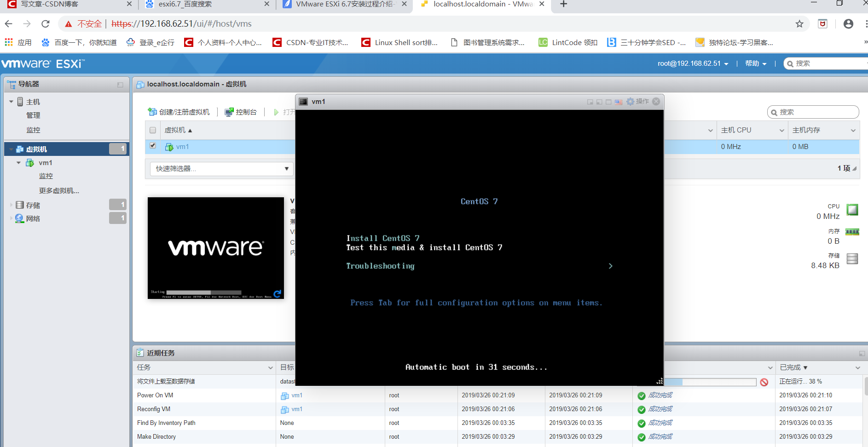The height and width of the screenshot is (447, 868).
Task: Bookmark this page with the star icon
Action: pos(799,24)
